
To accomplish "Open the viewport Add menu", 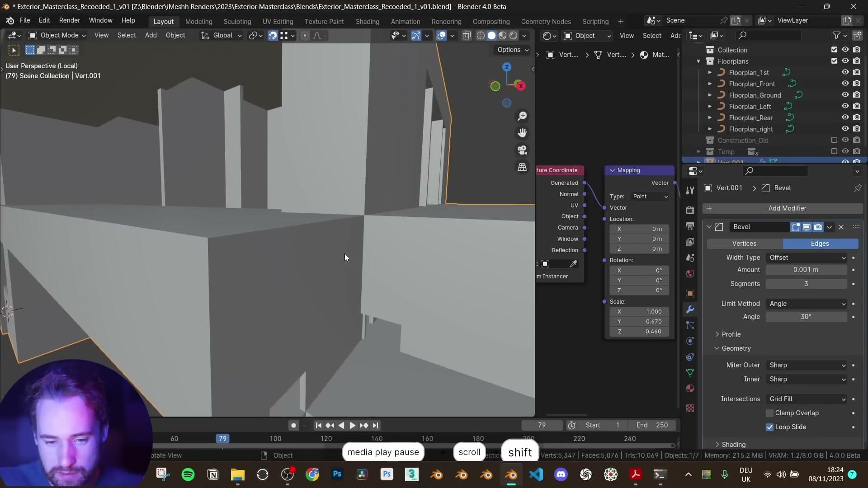I will [151, 35].
